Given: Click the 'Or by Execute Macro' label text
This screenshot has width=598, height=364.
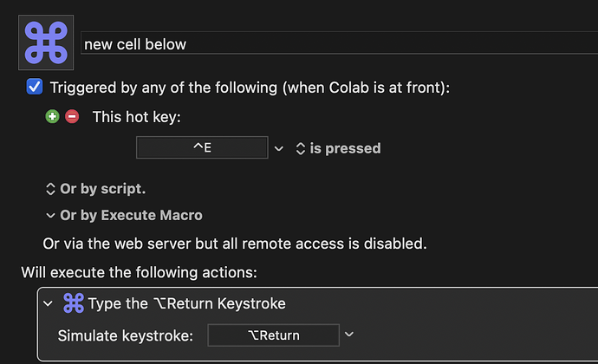Looking at the screenshot, I should (x=131, y=215).
